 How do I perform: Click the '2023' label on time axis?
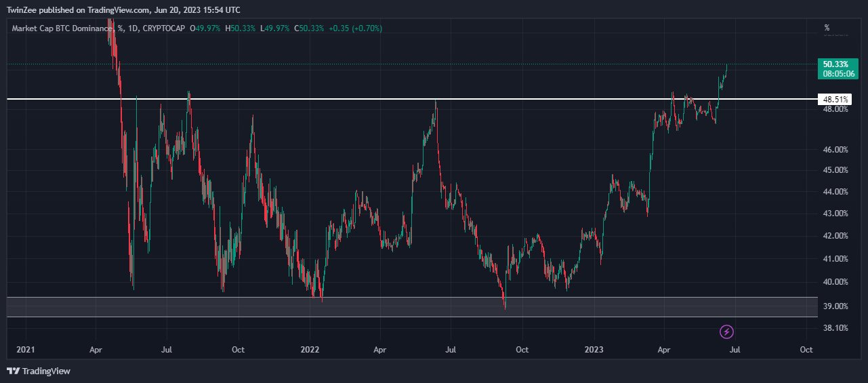[594, 350]
